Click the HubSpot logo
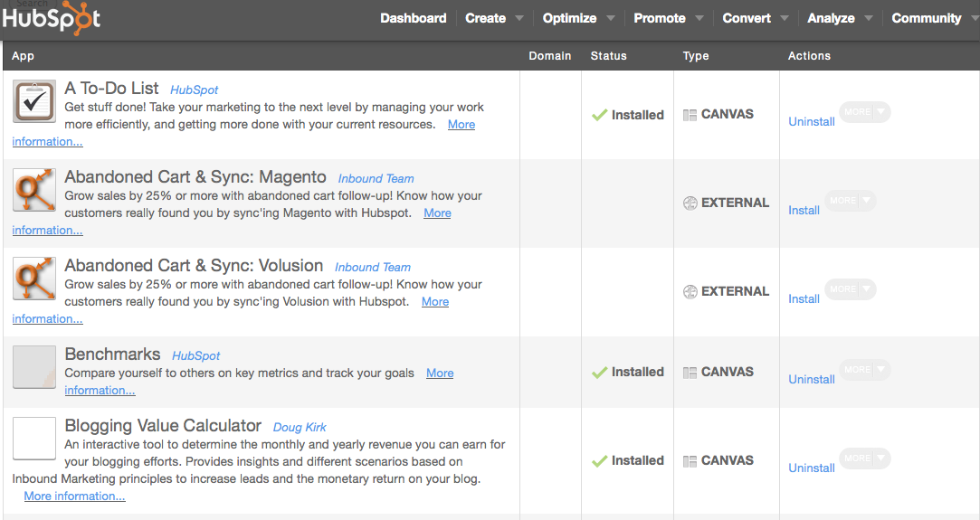Image resolution: width=980 pixels, height=520 pixels. coord(52,18)
